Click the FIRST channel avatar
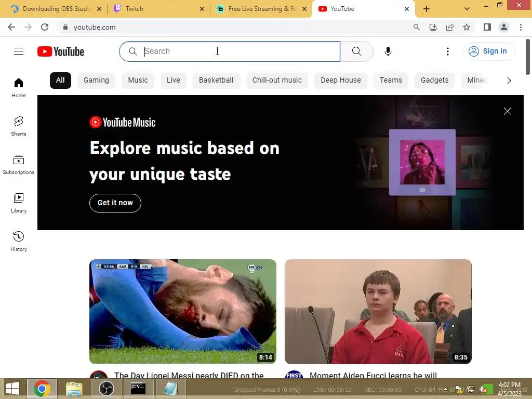The width and height of the screenshot is (532, 399). point(294,375)
